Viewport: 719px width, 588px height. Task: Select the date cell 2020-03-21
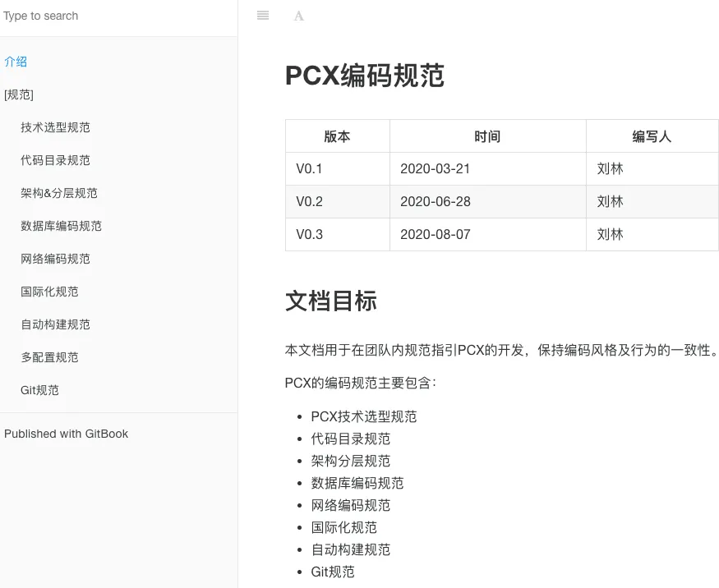(x=488, y=168)
